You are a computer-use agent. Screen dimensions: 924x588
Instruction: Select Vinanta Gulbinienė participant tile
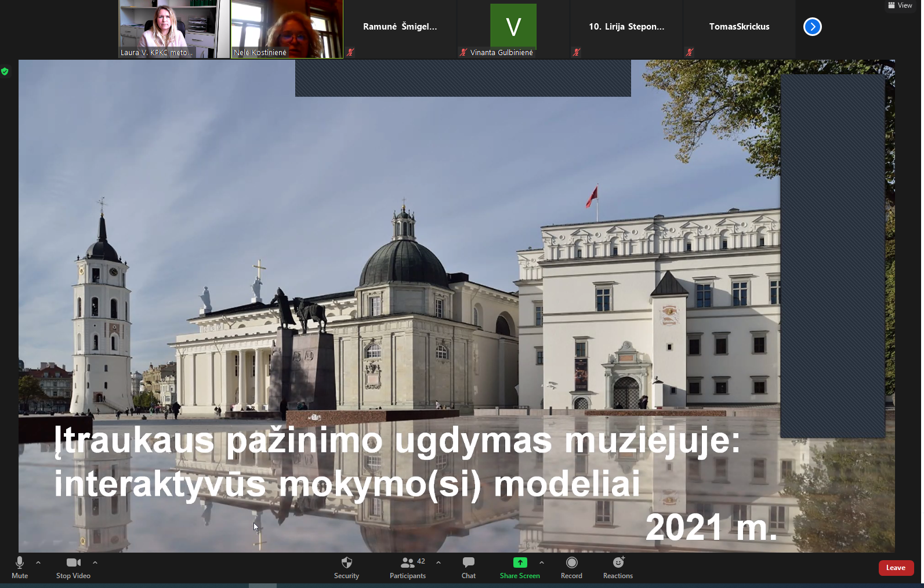[x=513, y=29]
